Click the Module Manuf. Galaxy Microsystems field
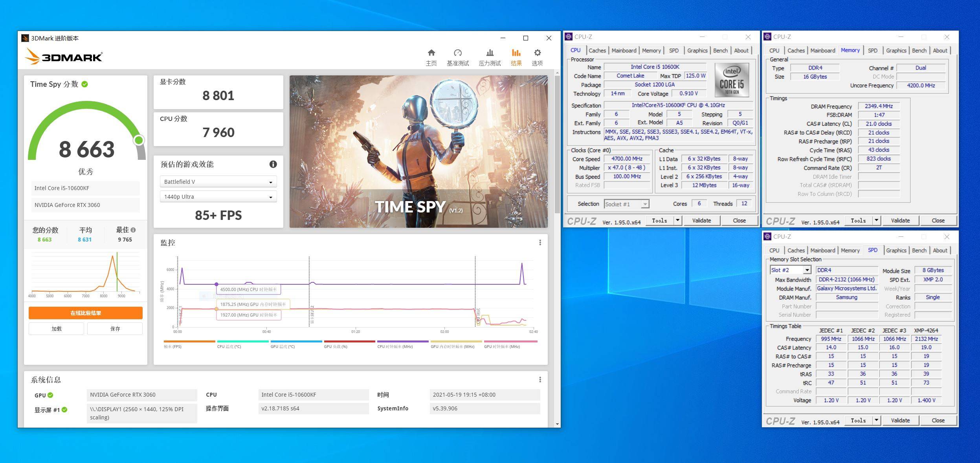980x463 pixels. pyautogui.click(x=847, y=288)
